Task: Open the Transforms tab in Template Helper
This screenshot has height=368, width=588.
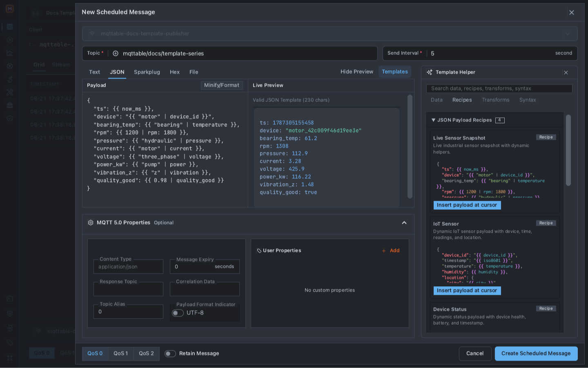Action: 496,100
